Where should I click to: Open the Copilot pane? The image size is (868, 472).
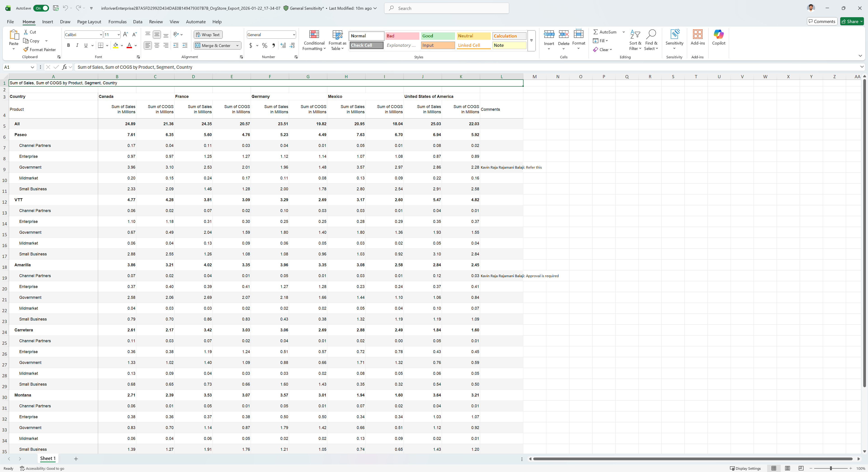[718, 37]
